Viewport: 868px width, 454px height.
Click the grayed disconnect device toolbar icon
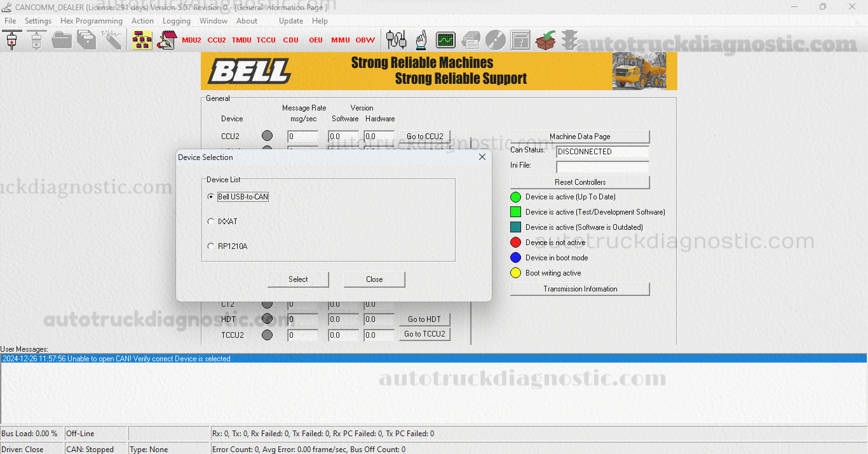pos(36,40)
